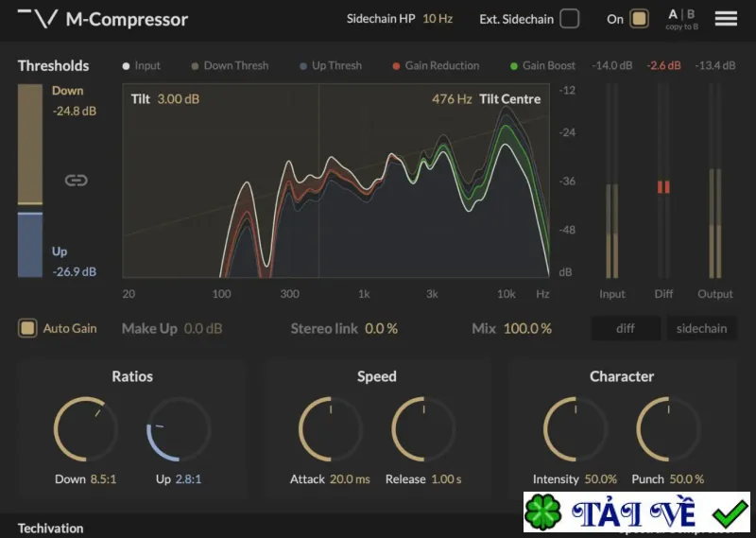Click the Input level meter

[611, 181]
